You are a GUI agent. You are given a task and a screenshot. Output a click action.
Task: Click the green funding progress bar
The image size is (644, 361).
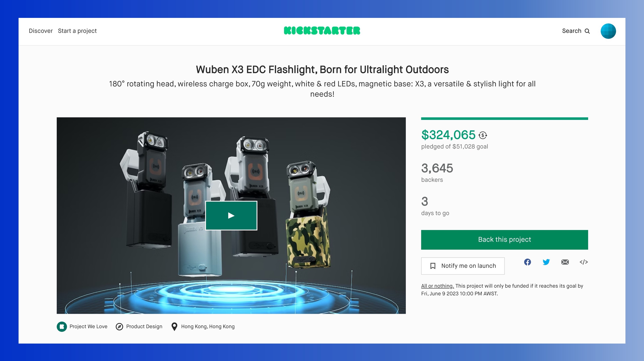point(504,119)
